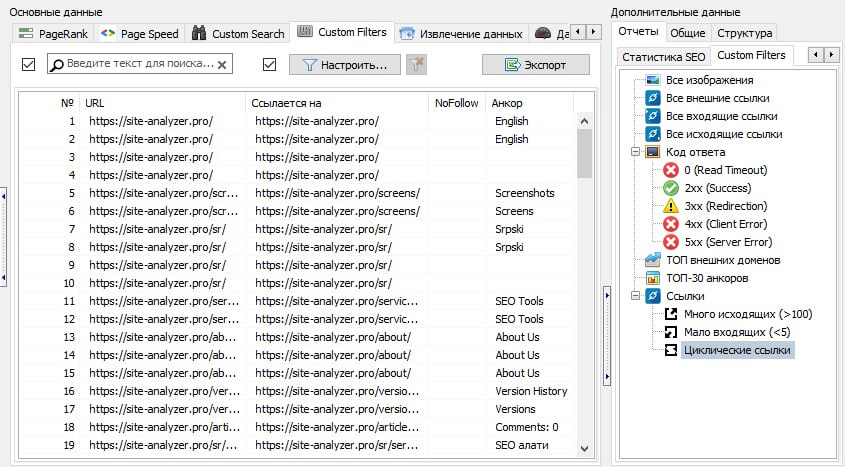Image resolution: width=845 pixels, height=467 pixels.
Task: Select the 2xx (Success) green check icon
Action: pyautogui.click(x=670, y=188)
